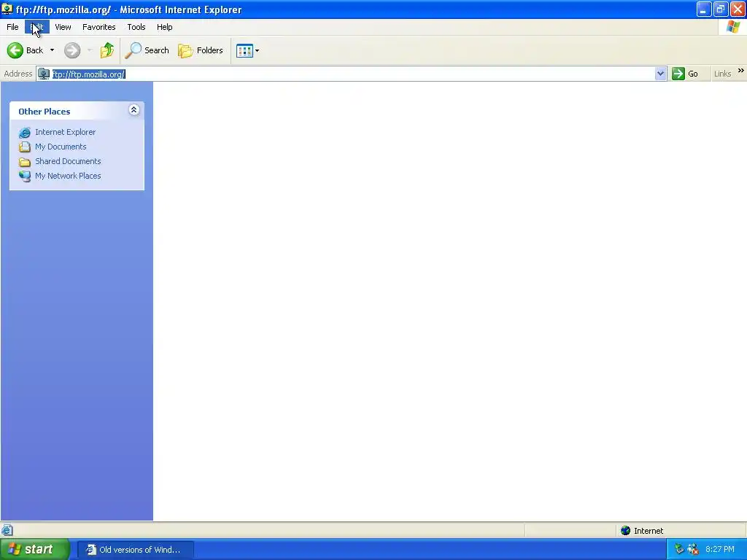Go up one level with Up folder icon

(107, 50)
